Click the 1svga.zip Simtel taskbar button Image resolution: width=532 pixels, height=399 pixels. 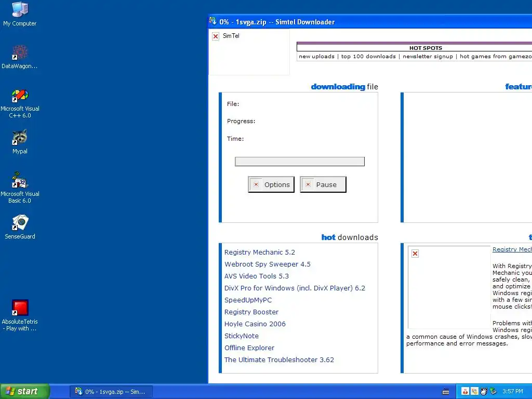pos(111,392)
